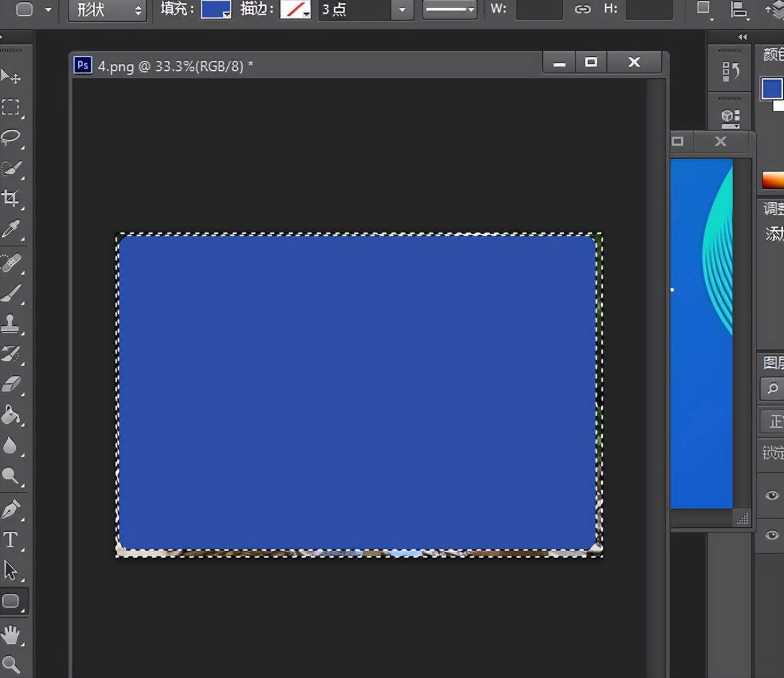Viewport: 784px width, 678px height.
Task: Pick the Eyedropper tool
Action: point(11,229)
